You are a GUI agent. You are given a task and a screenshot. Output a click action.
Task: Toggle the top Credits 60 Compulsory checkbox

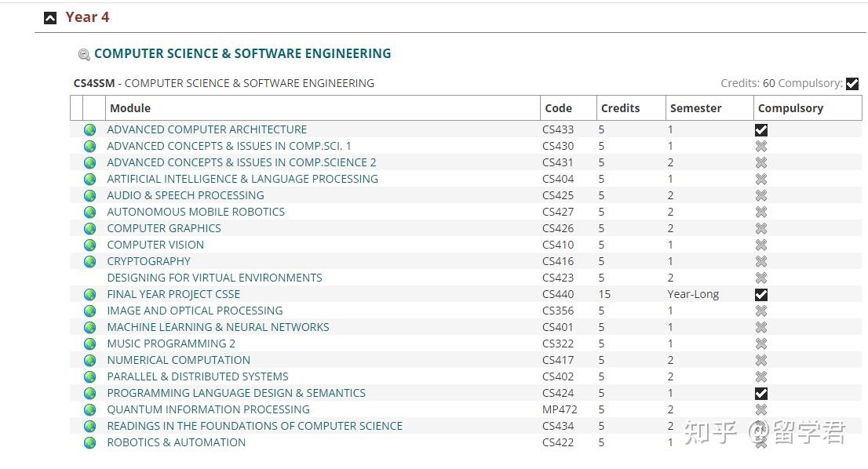pos(852,84)
